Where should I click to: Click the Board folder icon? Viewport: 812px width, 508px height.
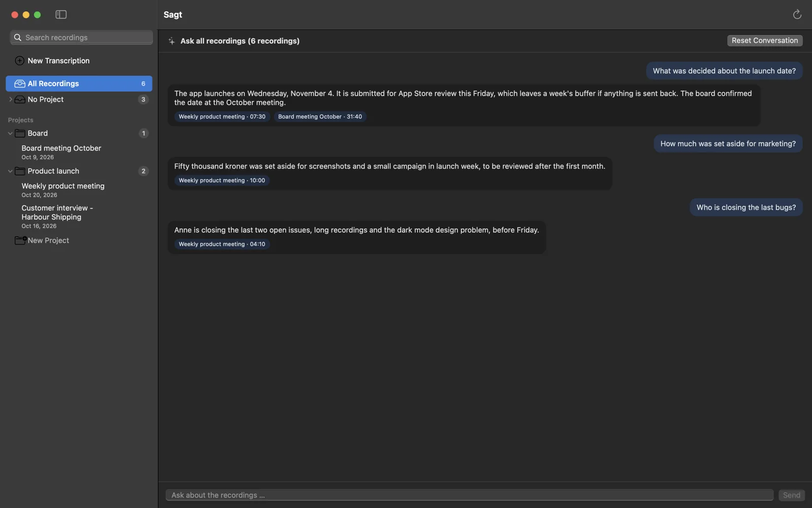(x=20, y=134)
